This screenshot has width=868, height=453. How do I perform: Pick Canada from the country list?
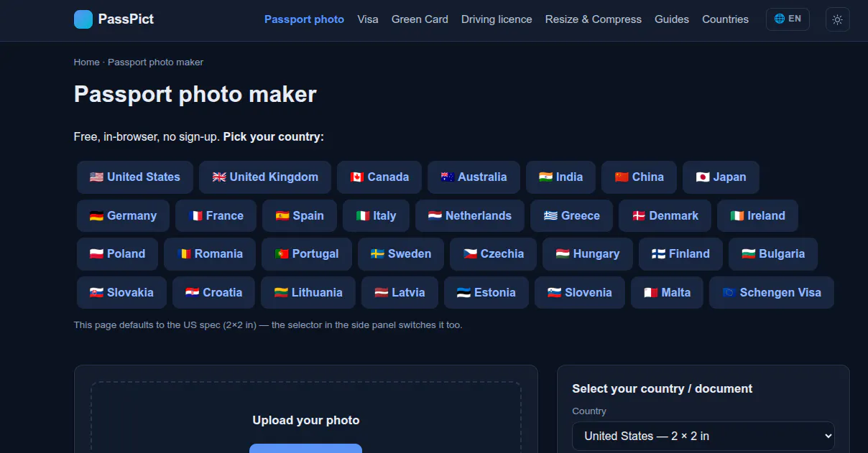click(379, 177)
